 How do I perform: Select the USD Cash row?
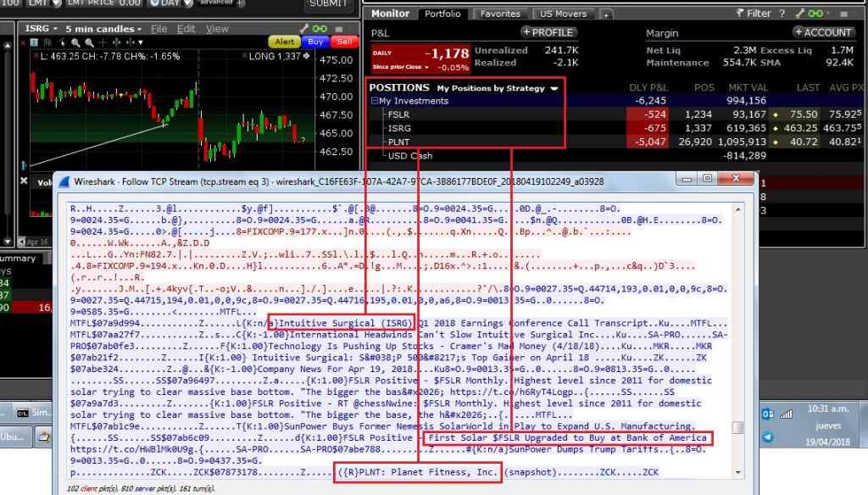tap(615, 156)
